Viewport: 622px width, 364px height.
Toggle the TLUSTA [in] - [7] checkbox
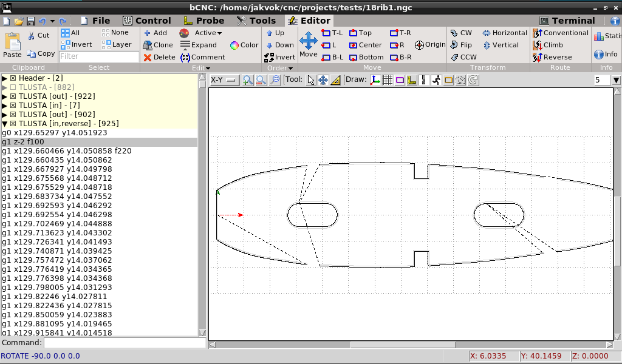click(x=13, y=106)
